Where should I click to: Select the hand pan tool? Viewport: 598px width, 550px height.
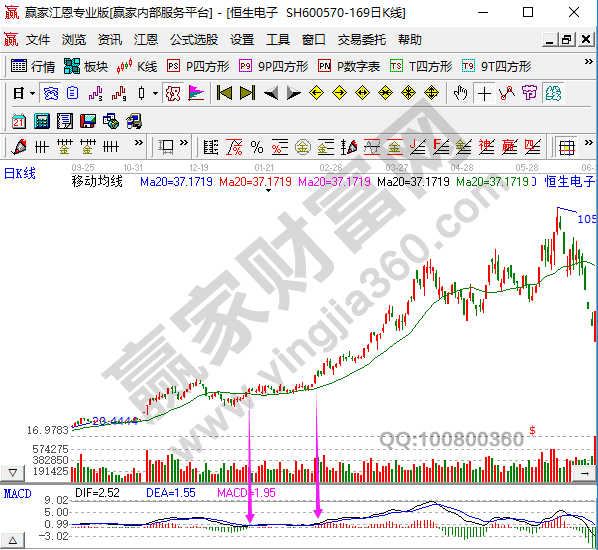click(460, 93)
